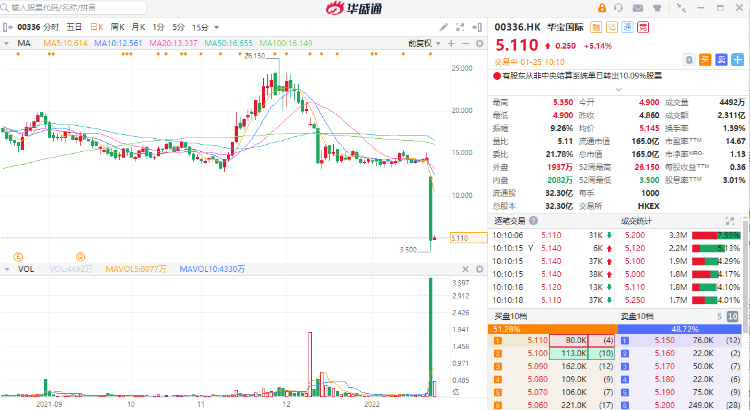Click the 通 stock connect tag icon
The image size is (750, 410).
(x=627, y=27)
